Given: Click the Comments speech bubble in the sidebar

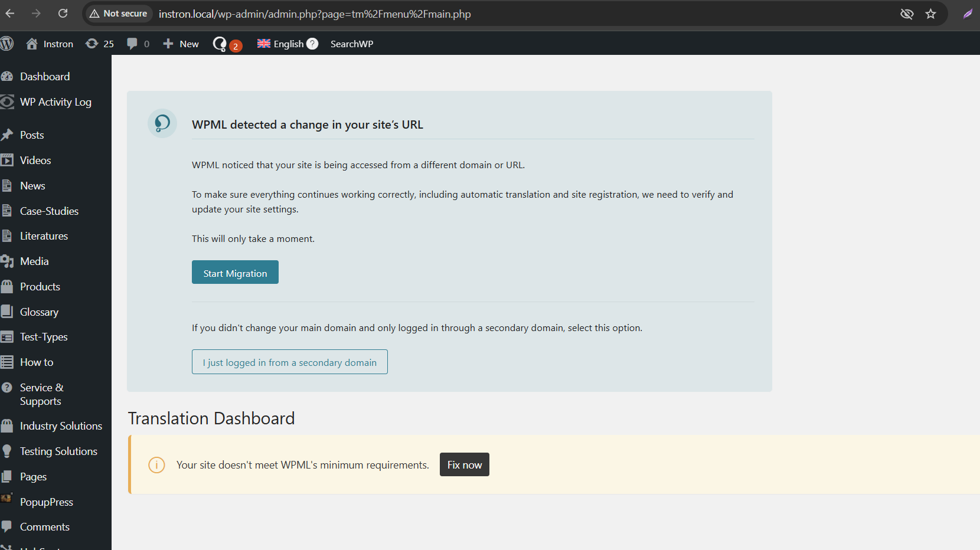Looking at the screenshot, I should pos(7,526).
